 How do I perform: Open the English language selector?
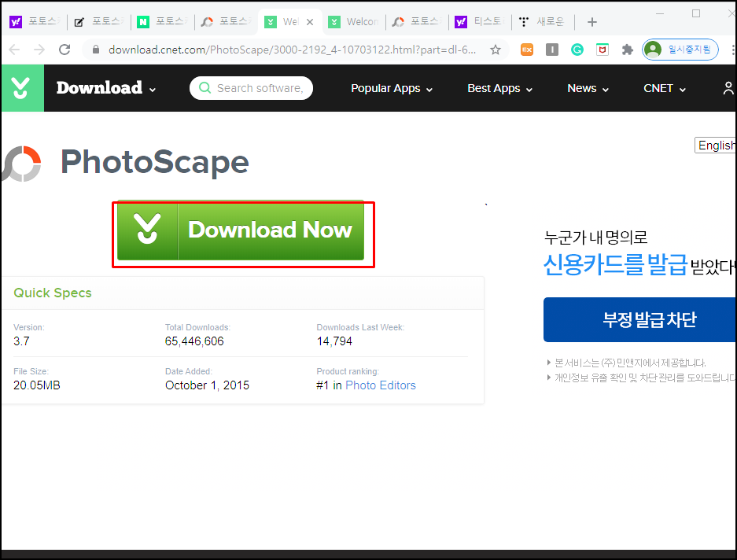716,146
